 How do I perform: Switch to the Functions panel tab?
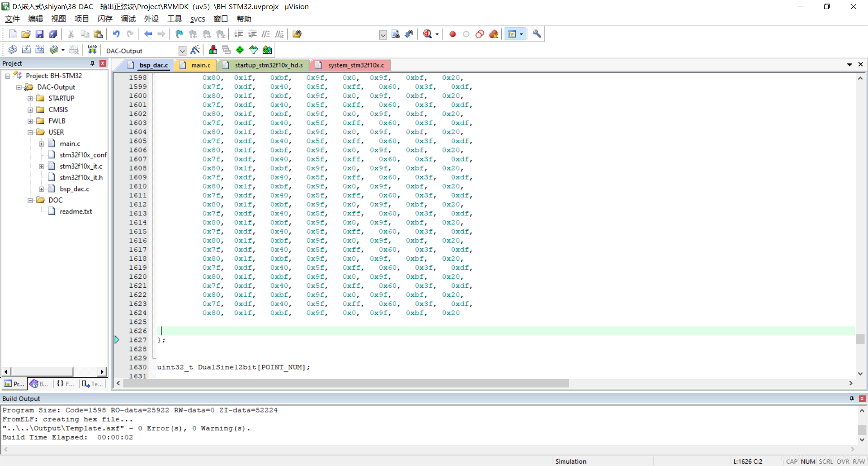66,384
